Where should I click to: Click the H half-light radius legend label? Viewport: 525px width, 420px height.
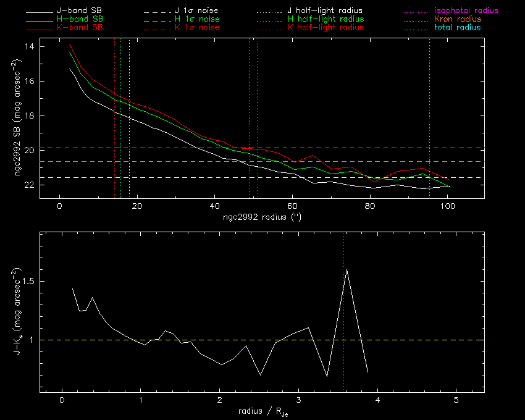click(x=325, y=20)
